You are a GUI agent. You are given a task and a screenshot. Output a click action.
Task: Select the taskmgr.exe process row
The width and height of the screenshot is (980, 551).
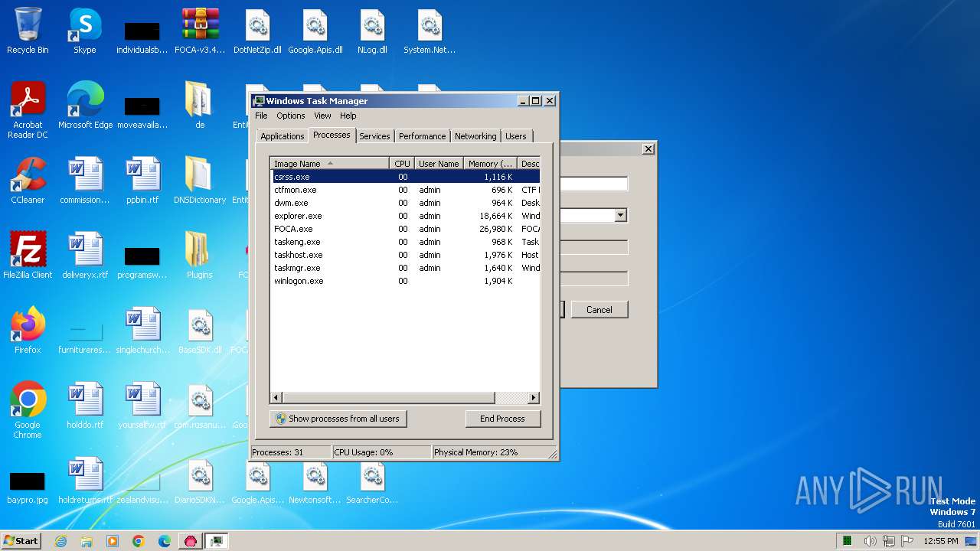406,268
